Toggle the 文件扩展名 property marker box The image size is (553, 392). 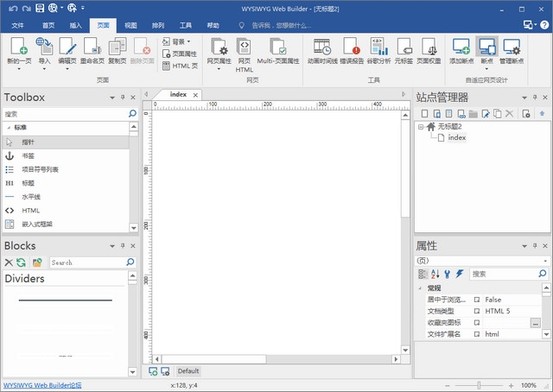click(477, 333)
